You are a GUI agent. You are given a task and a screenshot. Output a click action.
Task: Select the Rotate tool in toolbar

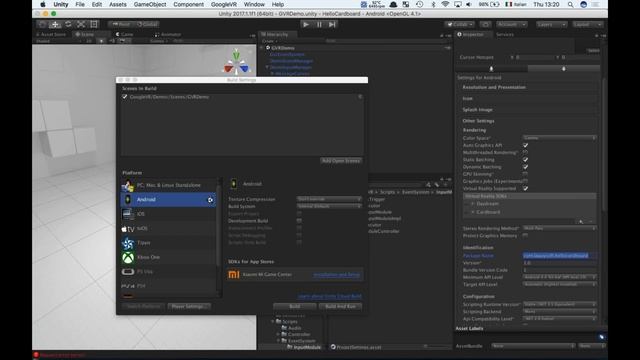tap(68, 24)
